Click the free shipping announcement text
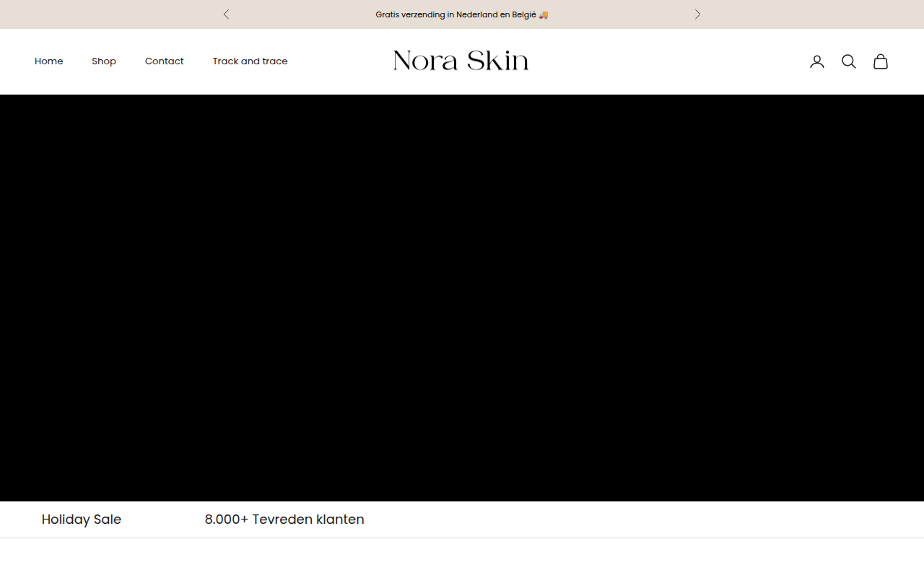The width and height of the screenshot is (924, 578). (462, 14)
